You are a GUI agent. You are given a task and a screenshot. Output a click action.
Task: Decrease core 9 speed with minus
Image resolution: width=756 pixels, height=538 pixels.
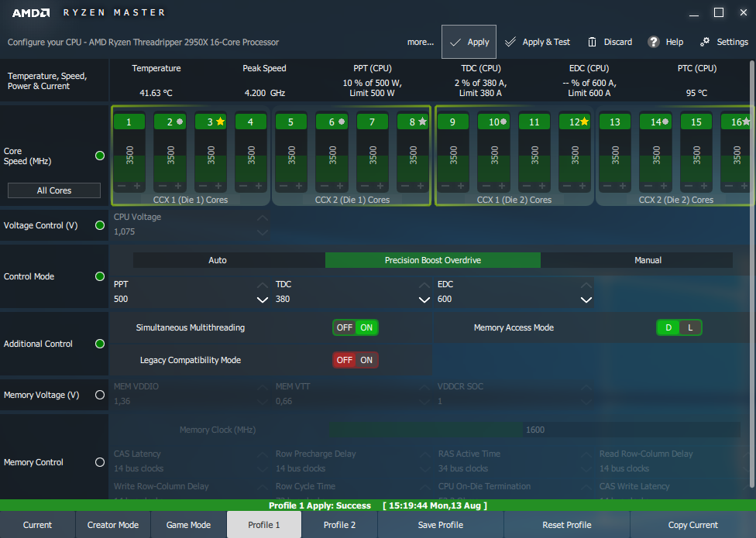445,186
